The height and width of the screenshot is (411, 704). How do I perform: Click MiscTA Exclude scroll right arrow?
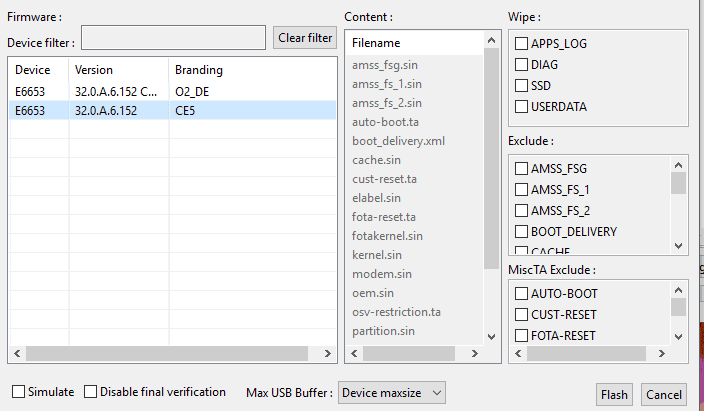(x=661, y=354)
